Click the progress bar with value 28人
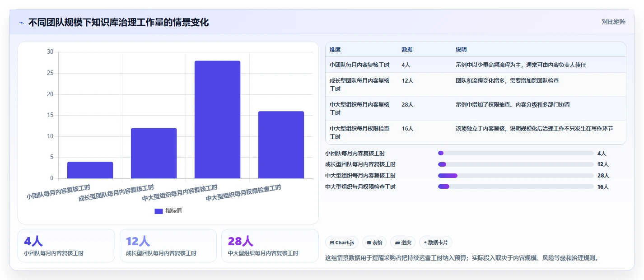644x280 pixels. click(x=516, y=176)
